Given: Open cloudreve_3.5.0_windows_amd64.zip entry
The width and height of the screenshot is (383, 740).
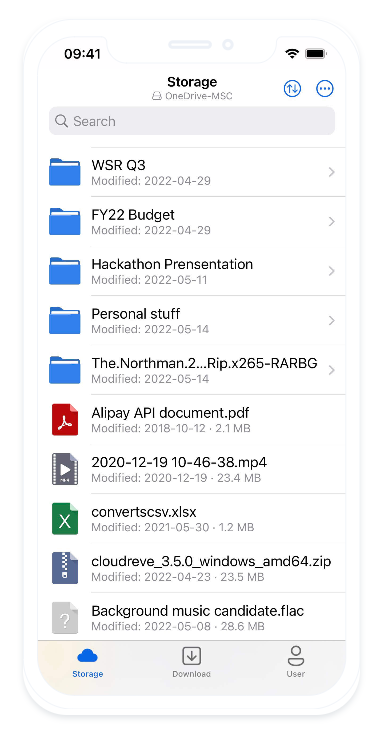Looking at the screenshot, I should click(x=197, y=568).
